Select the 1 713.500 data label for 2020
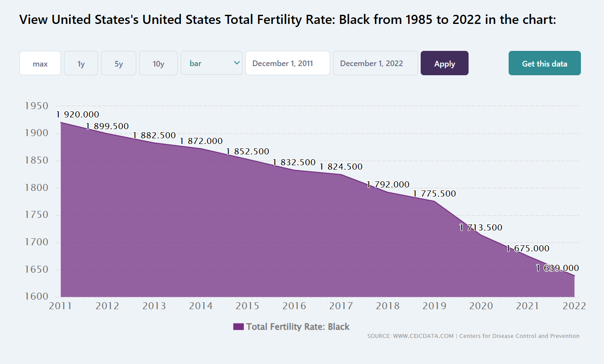This screenshot has height=364, width=604. click(x=481, y=227)
